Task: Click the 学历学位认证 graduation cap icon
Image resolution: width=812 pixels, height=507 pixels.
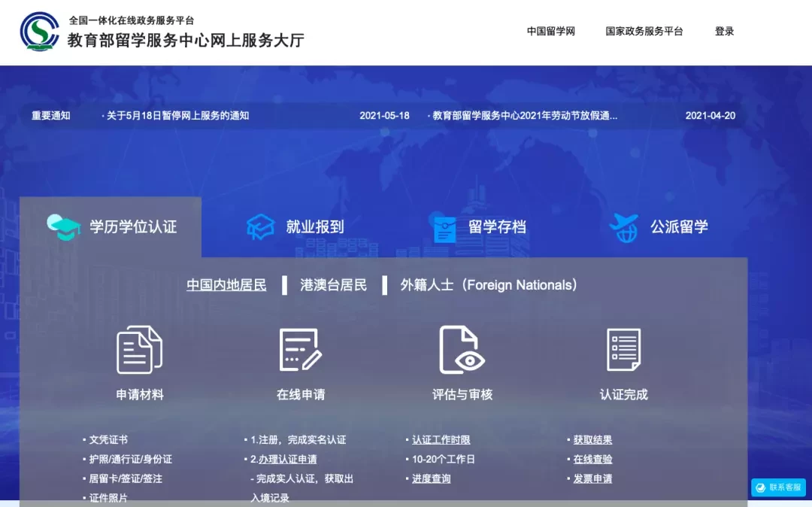Action: (64, 227)
